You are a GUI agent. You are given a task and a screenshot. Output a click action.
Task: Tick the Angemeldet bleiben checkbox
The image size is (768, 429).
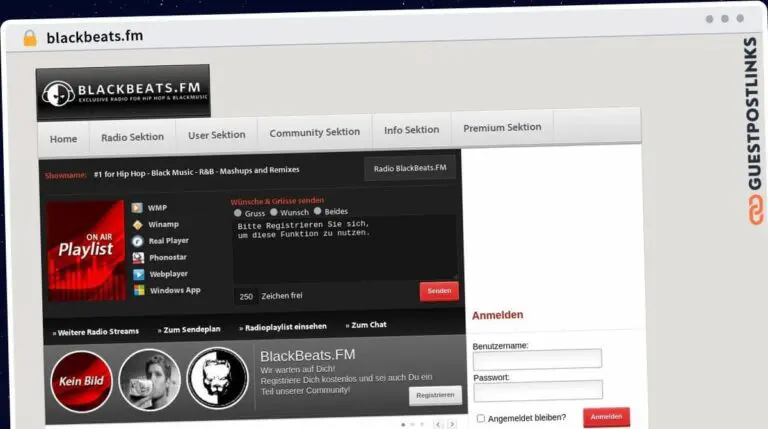click(x=481, y=418)
